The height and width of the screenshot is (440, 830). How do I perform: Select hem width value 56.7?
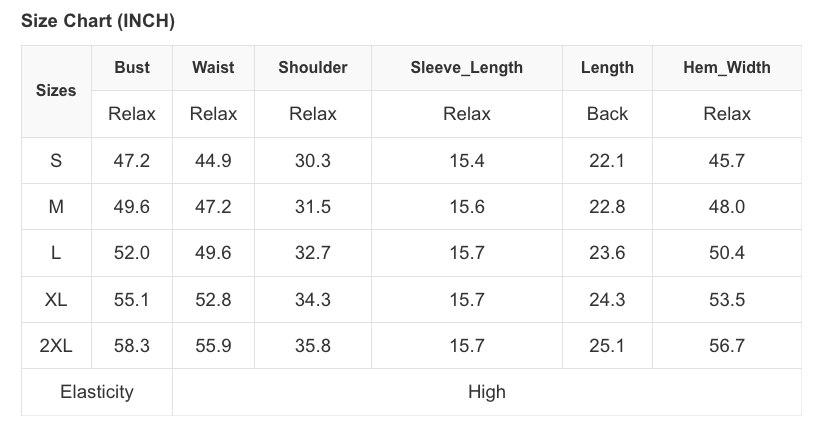tap(727, 346)
